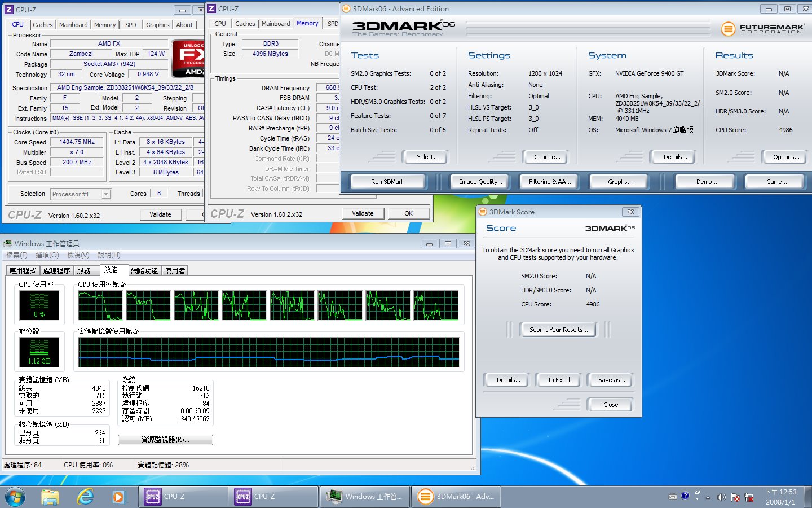Screen dimensions: 812x508
Task: Click Submit Your Results button
Action: click(558, 330)
